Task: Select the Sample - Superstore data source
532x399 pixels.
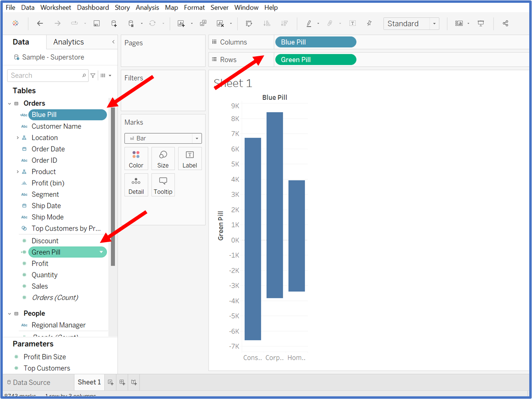Action: [x=53, y=57]
